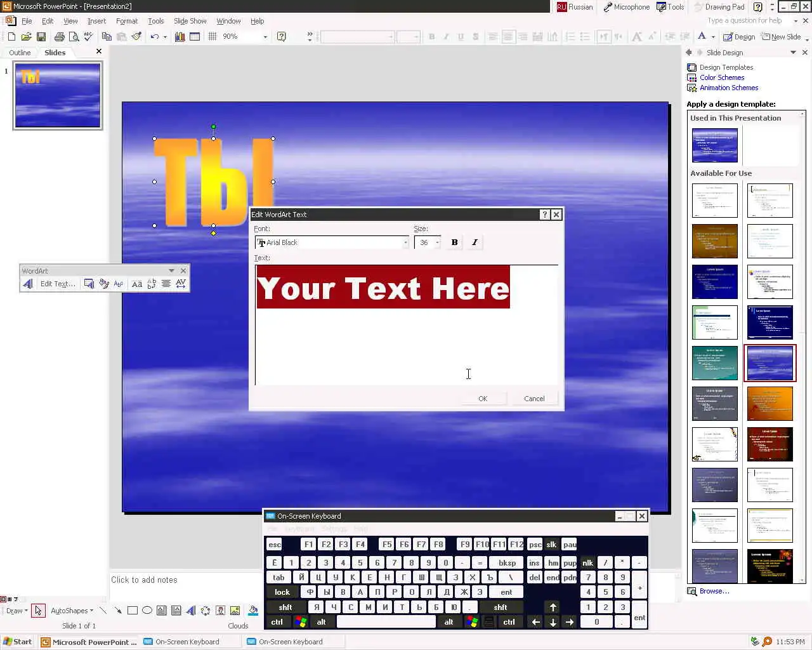
Task: Click Cancel in the Edit WordArt Text dialog
Action: coord(534,399)
